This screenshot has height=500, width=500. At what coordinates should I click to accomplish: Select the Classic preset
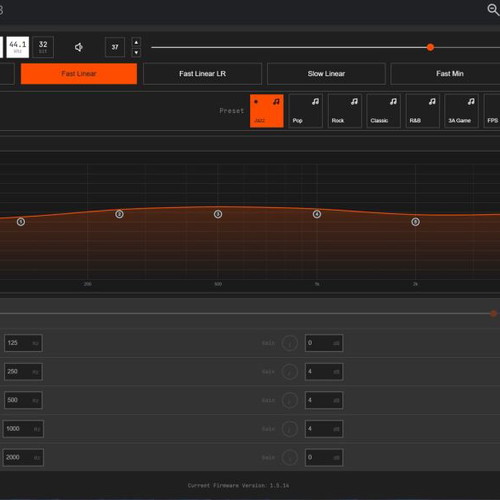coord(383,111)
